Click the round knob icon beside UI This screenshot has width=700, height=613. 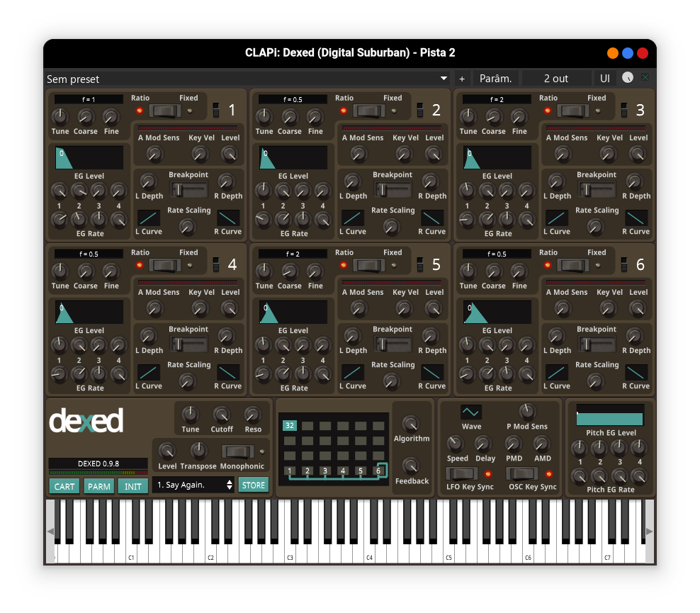(x=628, y=78)
